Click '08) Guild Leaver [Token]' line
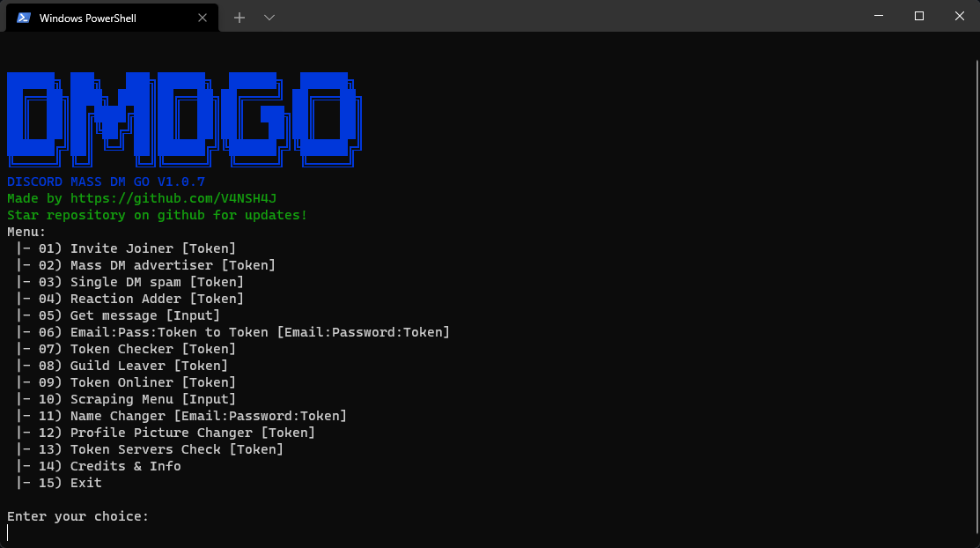Screen dimensions: 980x548 [x=122, y=366]
